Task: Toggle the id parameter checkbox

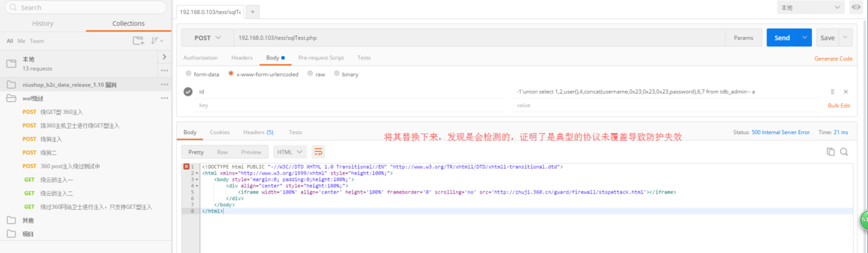Action: 188,92
